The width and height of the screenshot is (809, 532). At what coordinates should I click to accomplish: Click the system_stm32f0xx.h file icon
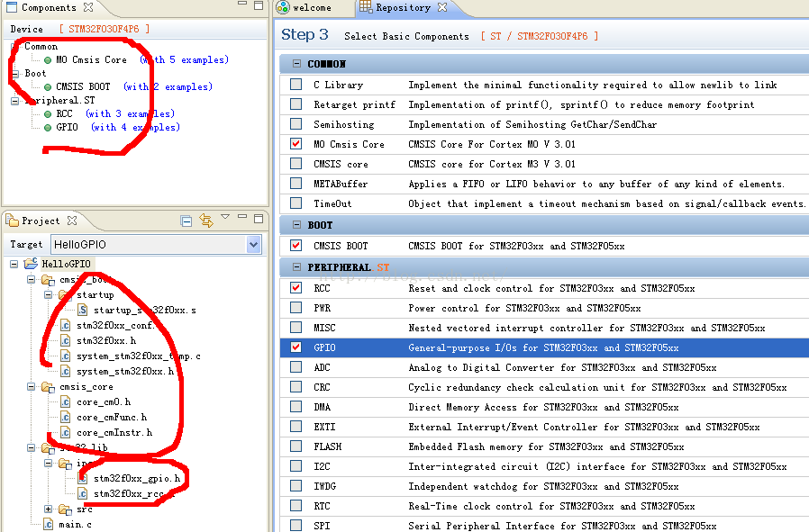(x=66, y=371)
